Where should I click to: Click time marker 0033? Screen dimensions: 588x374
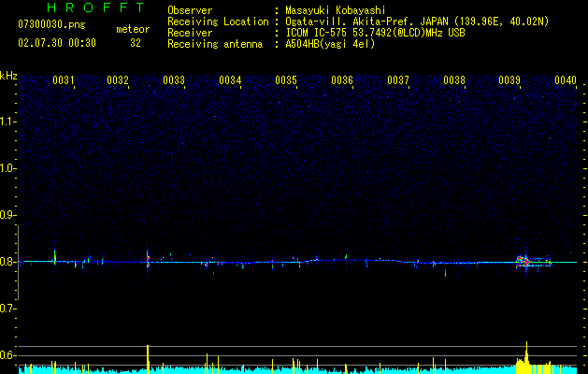click(174, 80)
